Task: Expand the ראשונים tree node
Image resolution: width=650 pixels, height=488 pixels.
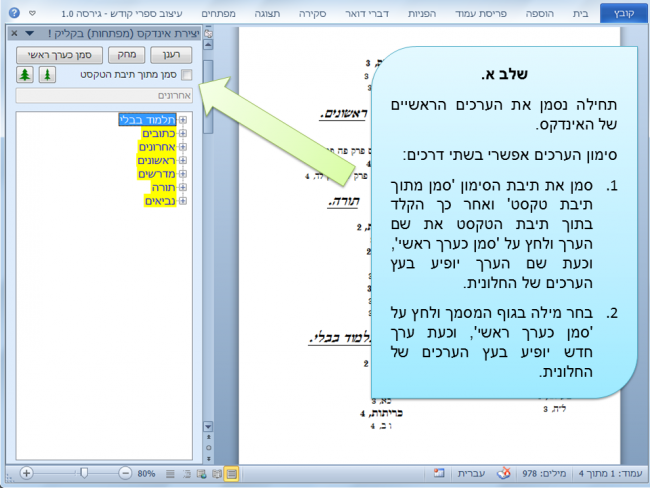Action: click(x=183, y=160)
